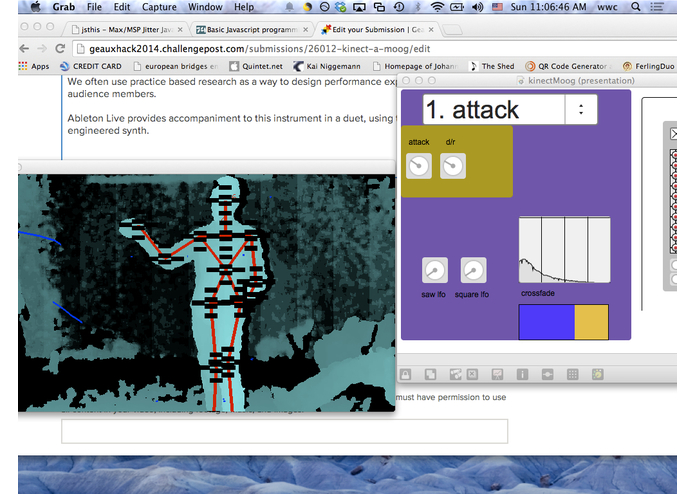This screenshot has height=494, width=695.
Task: Switch to the jsthis Max/MSP Jitter tab
Action: (126, 30)
